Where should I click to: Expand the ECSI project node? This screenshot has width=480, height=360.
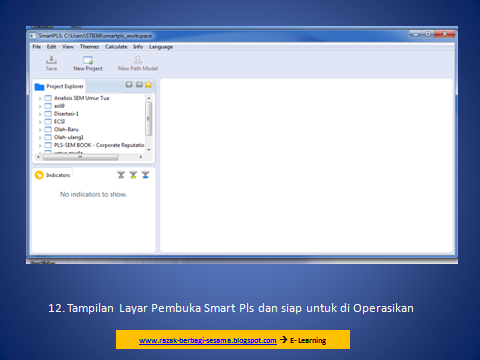[x=40, y=122]
